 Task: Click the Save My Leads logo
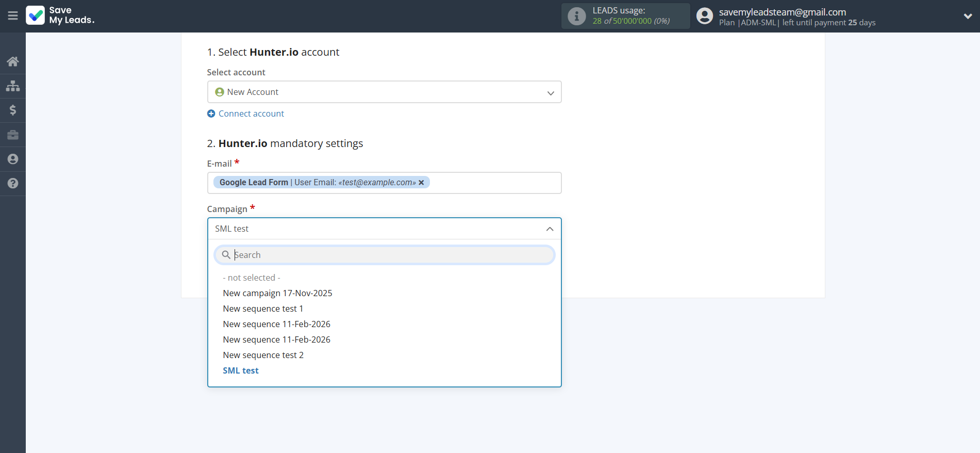(60, 15)
